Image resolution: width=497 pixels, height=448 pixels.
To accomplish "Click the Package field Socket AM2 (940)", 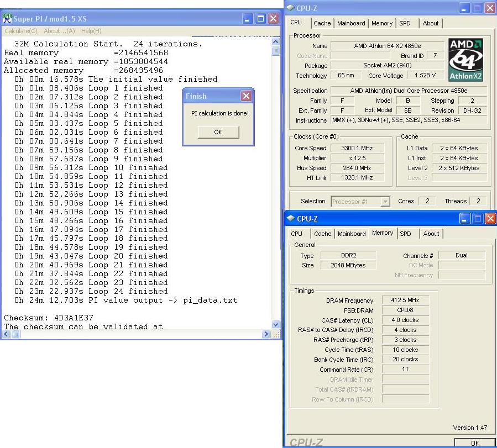I will point(388,66).
